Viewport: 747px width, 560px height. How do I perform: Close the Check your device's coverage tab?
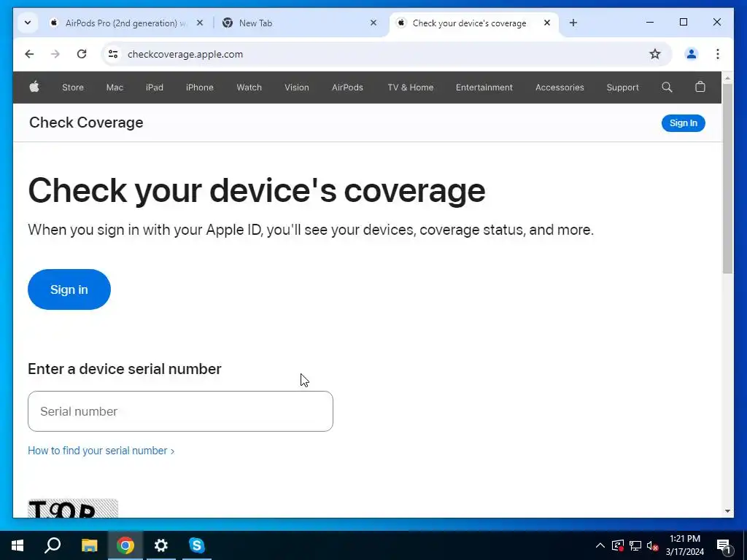tap(547, 23)
